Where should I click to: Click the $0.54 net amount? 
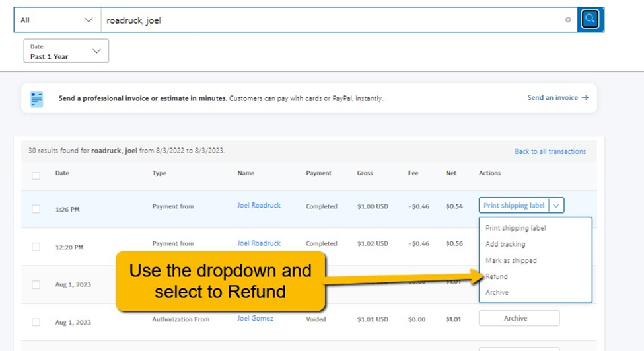[x=454, y=206]
